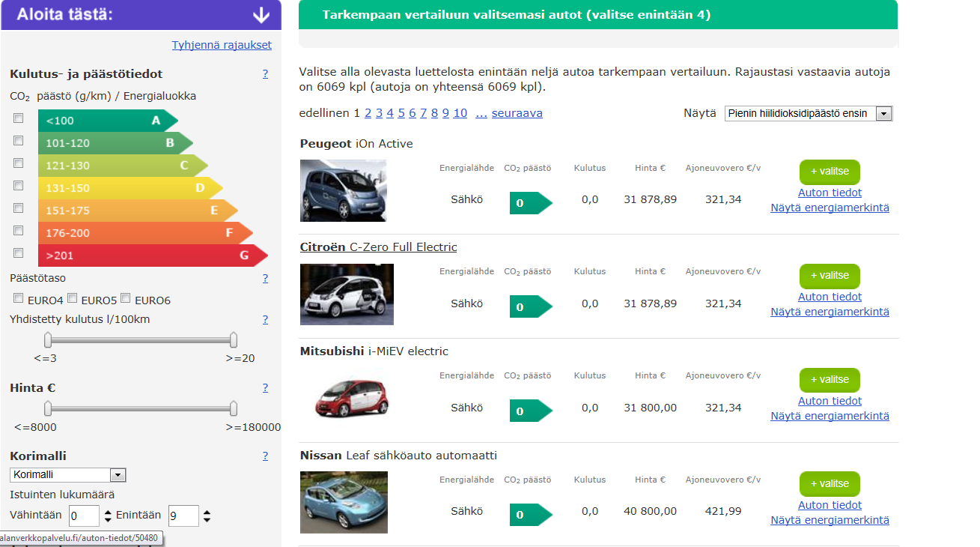Image resolution: width=980 pixels, height=547 pixels.
Task: Check the 131-150 emissions checkbox
Action: tap(19, 185)
